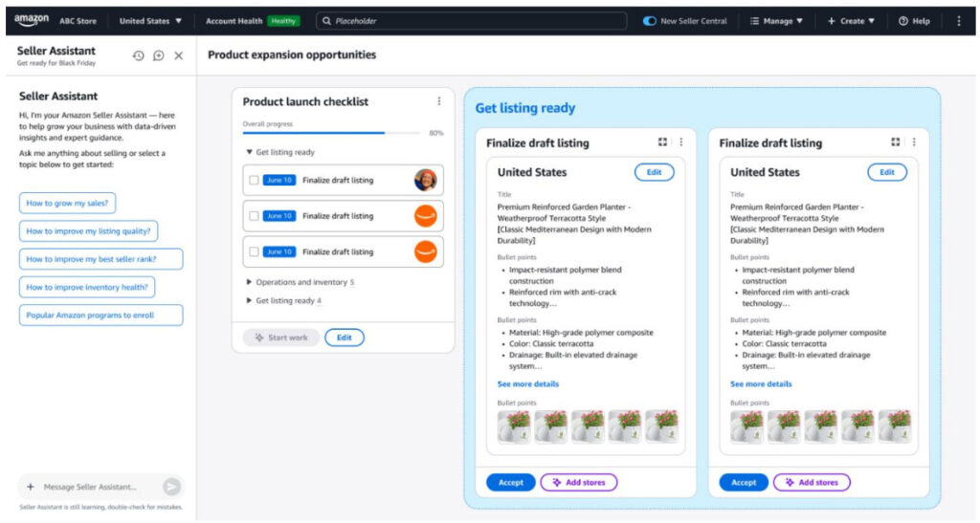Accept the first draft listing
The image size is (980, 523).
[x=511, y=483]
